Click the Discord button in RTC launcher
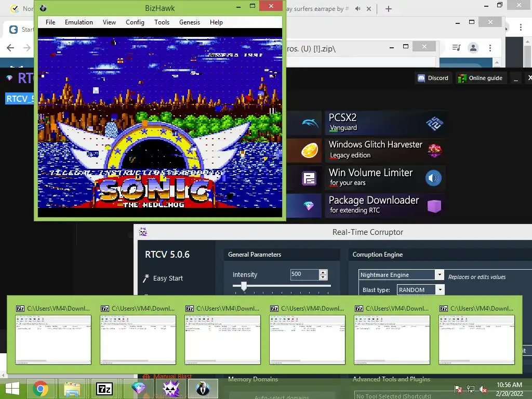This screenshot has height=399, width=532. click(433, 78)
